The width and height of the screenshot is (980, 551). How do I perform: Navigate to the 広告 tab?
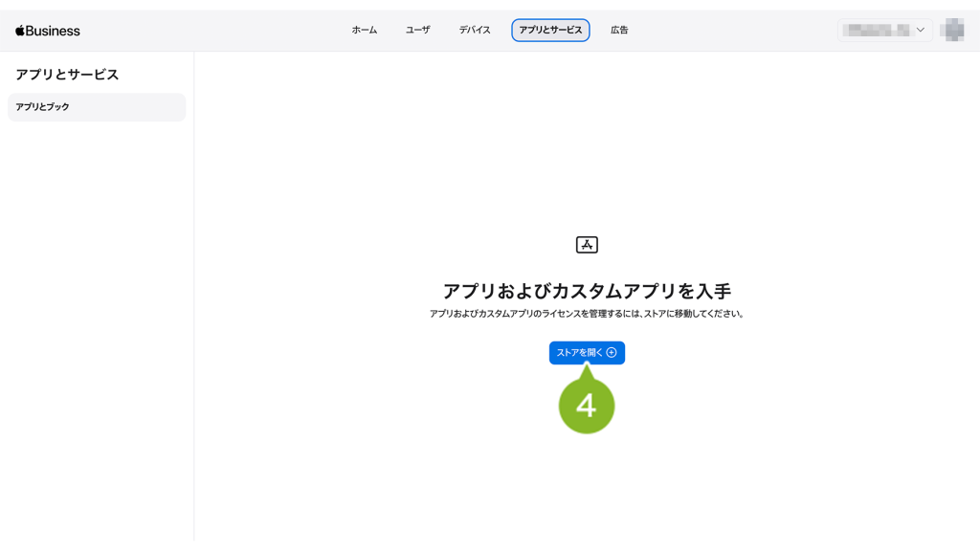(619, 30)
